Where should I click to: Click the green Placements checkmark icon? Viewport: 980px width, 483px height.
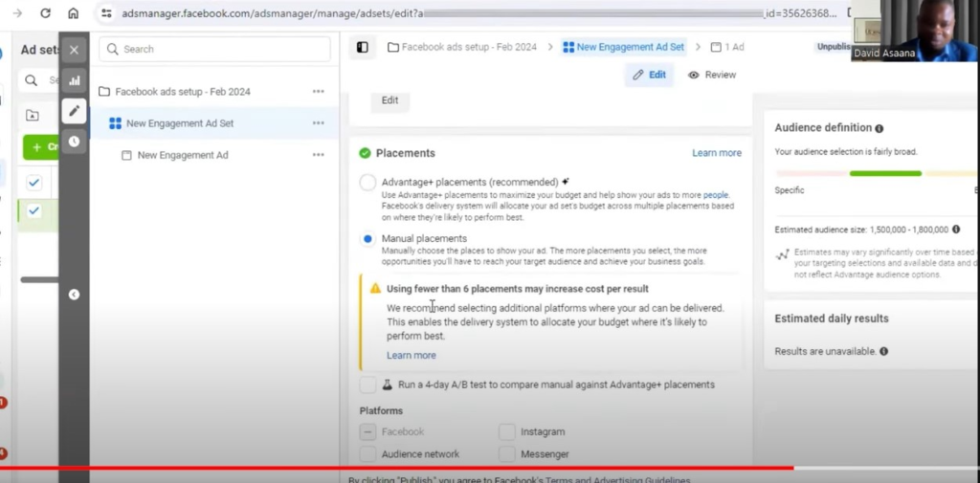[x=365, y=153]
